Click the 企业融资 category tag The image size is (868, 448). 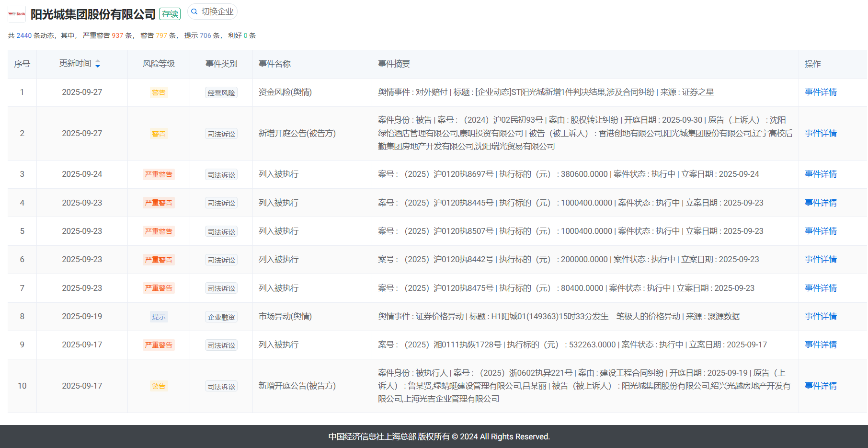pyautogui.click(x=221, y=317)
